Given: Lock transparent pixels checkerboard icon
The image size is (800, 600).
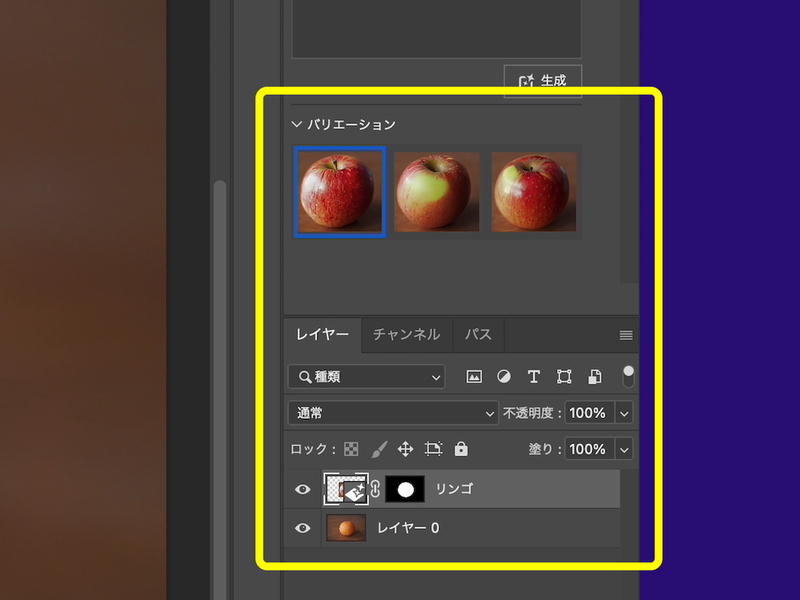Looking at the screenshot, I should pyautogui.click(x=351, y=449).
